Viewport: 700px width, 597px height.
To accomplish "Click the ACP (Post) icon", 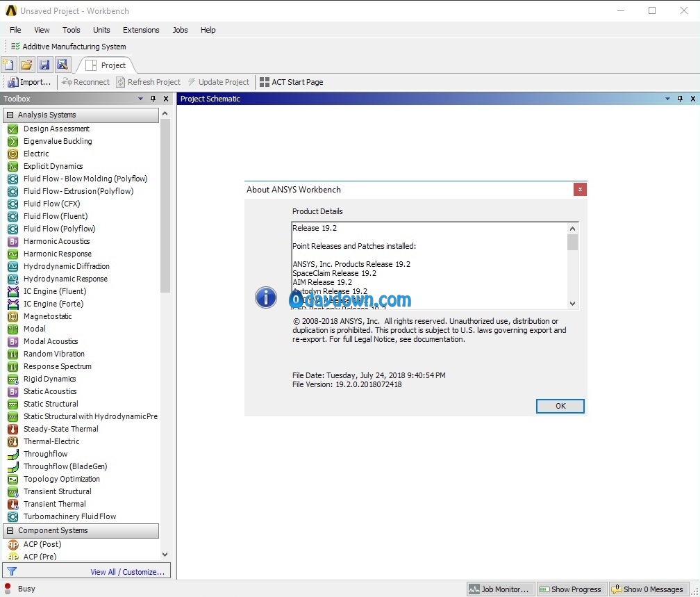I will 13,544.
